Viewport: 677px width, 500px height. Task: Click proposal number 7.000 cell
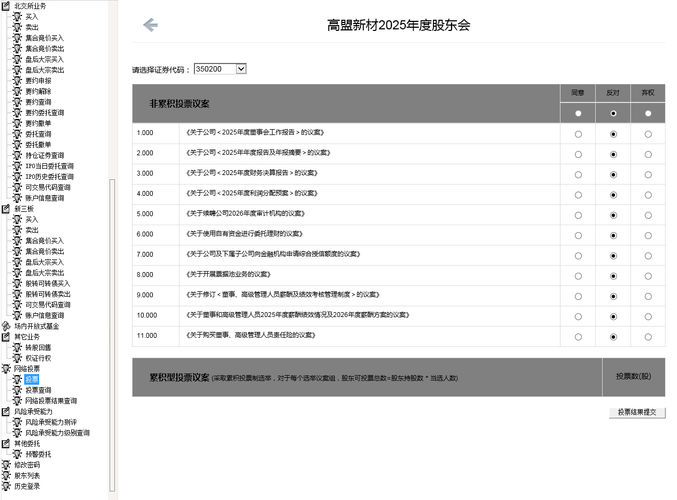click(156, 254)
